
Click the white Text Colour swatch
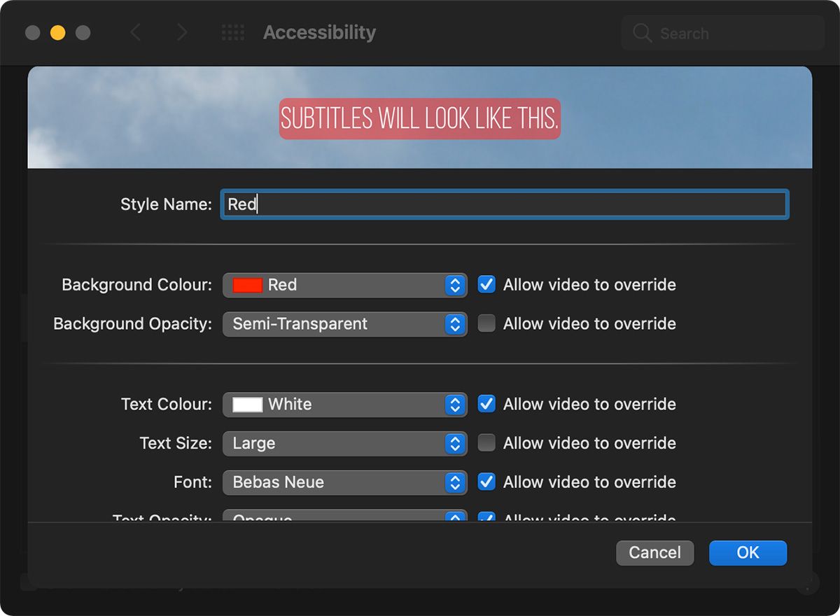tap(247, 405)
